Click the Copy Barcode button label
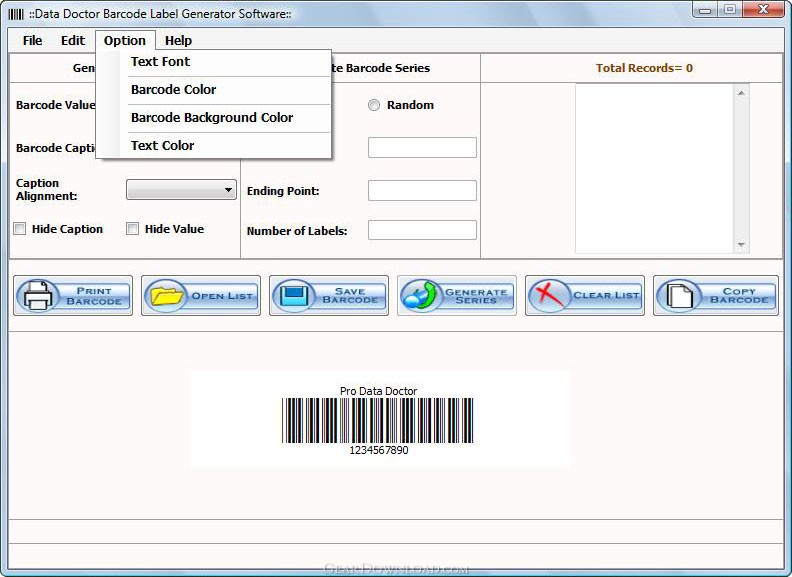The image size is (792, 577). pos(739,296)
